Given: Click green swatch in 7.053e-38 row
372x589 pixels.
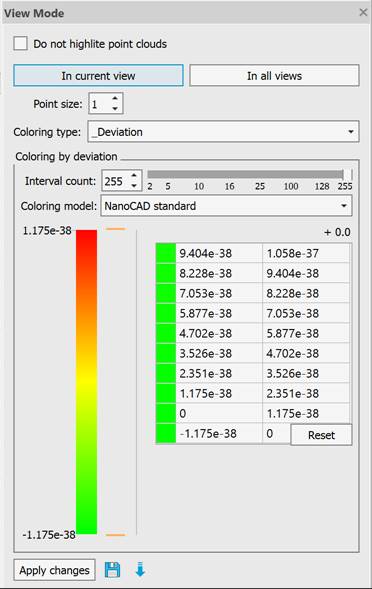Looking at the screenshot, I should (166, 293).
